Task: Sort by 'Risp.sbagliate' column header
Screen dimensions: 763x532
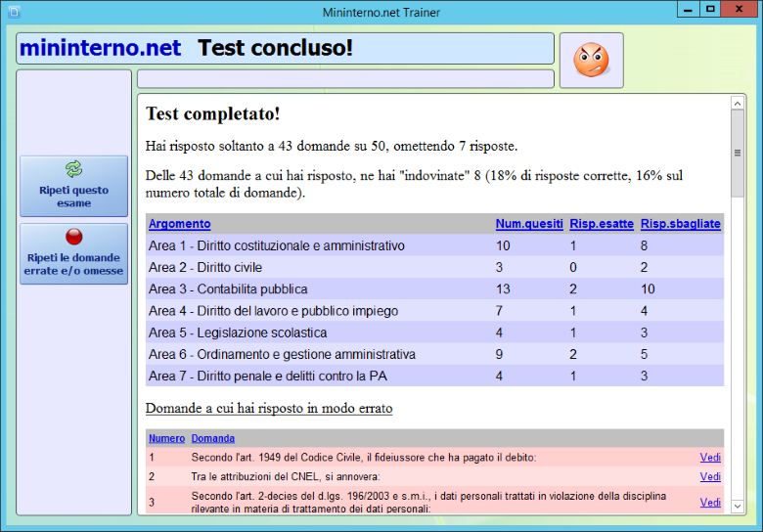Action: (680, 224)
